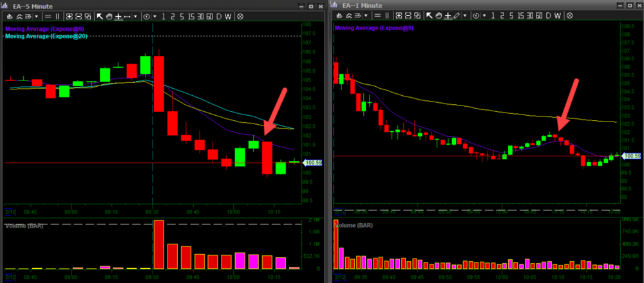Image resolution: width=644 pixels, height=283 pixels.
Task: Click the horizontal lines icon in 5 Minute chart
Action: (48, 16)
